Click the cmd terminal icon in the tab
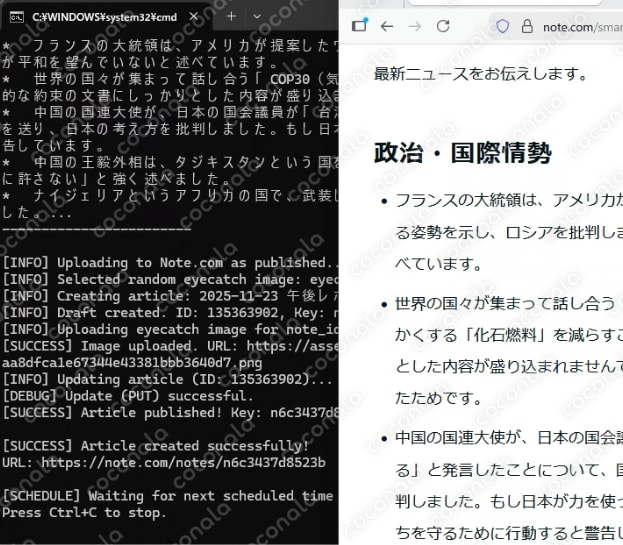 (16, 17)
